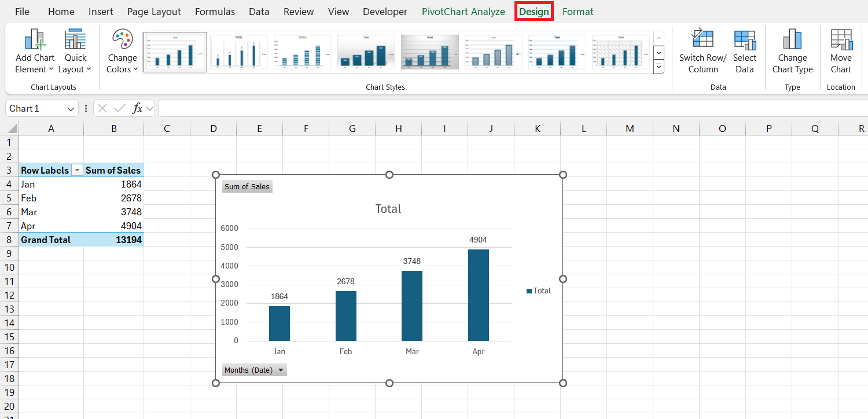868x419 pixels.
Task: Click the Sum of Sales field button
Action: [247, 186]
